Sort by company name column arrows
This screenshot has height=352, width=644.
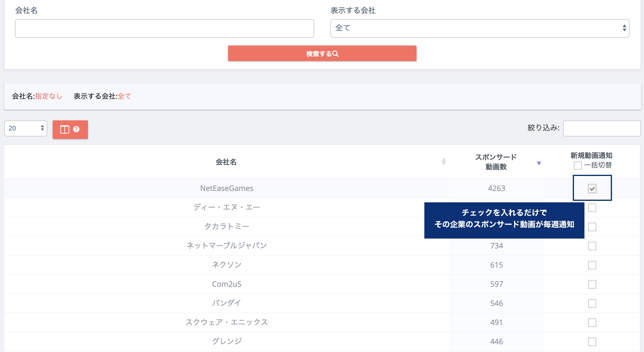(x=443, y=162)
